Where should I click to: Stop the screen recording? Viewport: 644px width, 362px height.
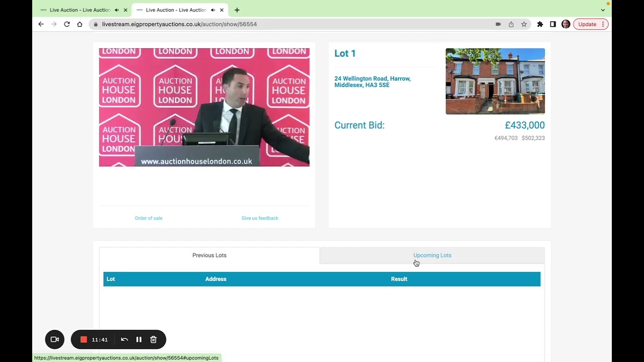[84, 339]
